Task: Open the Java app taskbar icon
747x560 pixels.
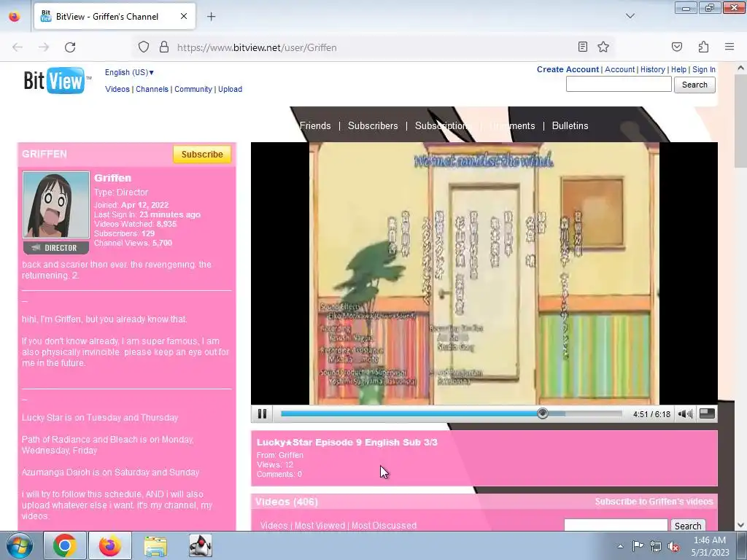Action: pyautogui.click(x=201, y=545)
